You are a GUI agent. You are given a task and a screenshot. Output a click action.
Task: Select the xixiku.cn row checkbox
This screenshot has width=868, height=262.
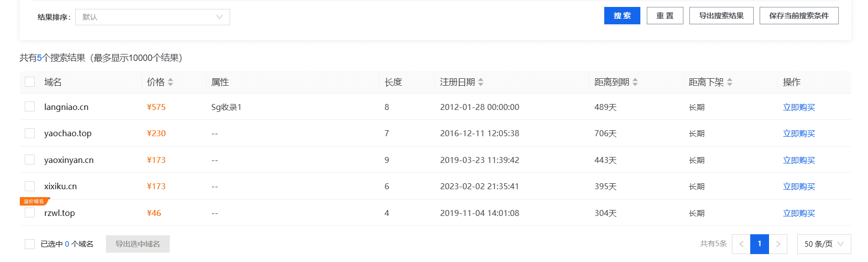[30, 186]
